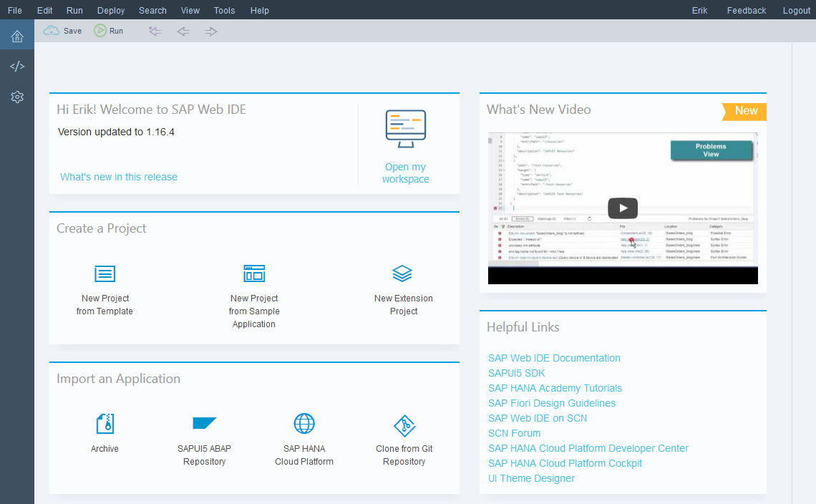
Task: Click the Open my workspace link text
Action: click(405, 173)
